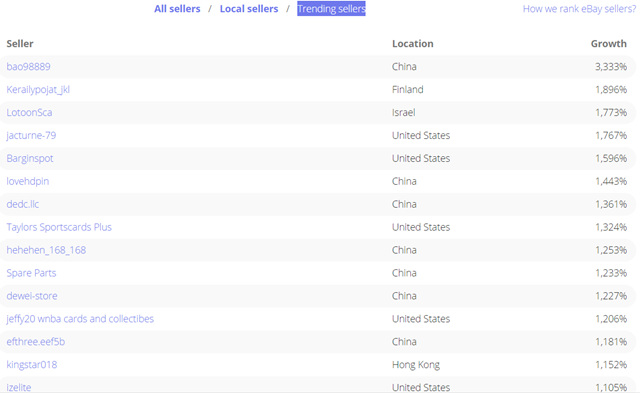Viewport: 640px width, 393px height.
Task: Click China location in dewel-store row
Action: (404, 296)
